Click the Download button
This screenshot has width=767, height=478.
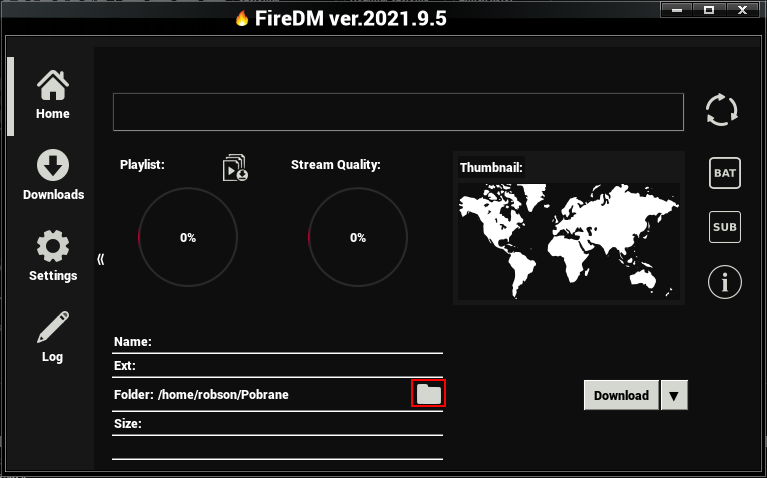[x=621, y=395]
